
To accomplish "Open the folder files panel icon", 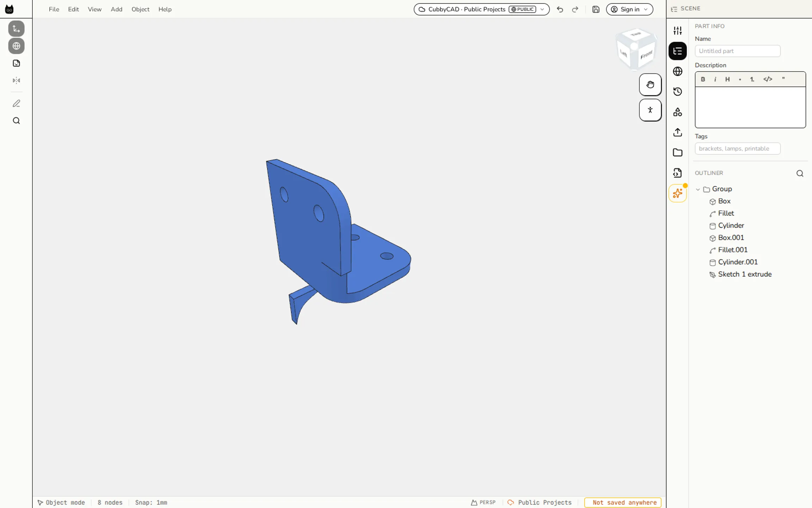I will 677,152.
